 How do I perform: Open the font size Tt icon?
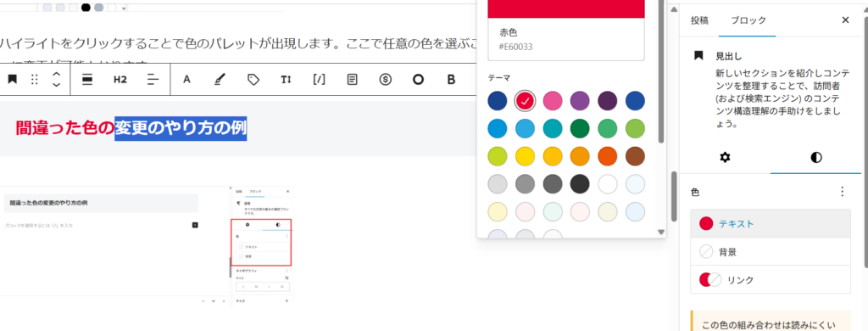(x=286, y=79)
